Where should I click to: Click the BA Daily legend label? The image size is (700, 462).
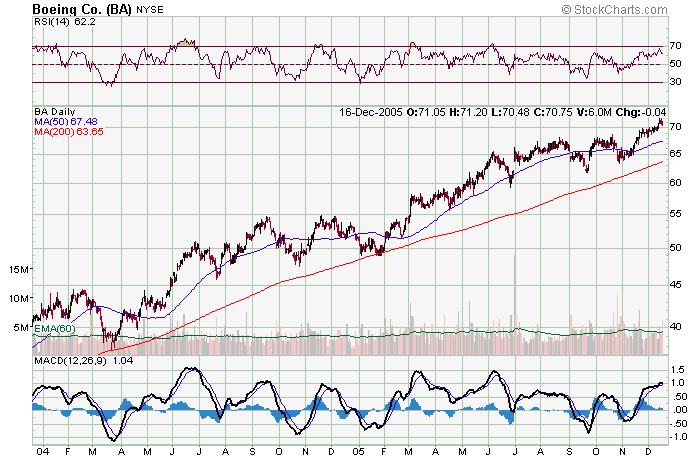tap(55, 112)
